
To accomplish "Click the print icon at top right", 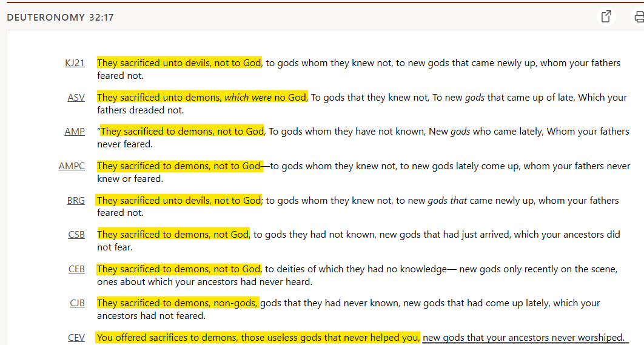I will point(639,16).
